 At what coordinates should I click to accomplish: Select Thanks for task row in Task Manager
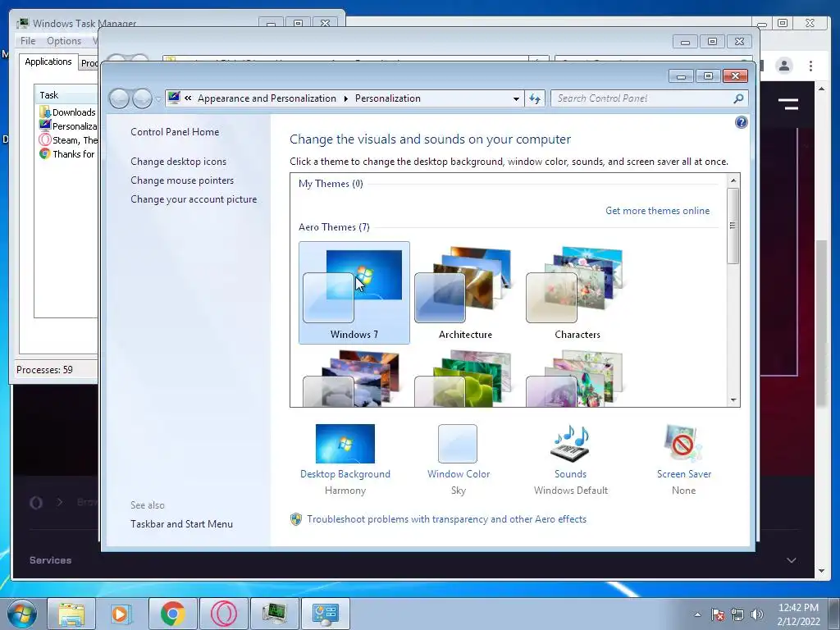tap(68, 153)
